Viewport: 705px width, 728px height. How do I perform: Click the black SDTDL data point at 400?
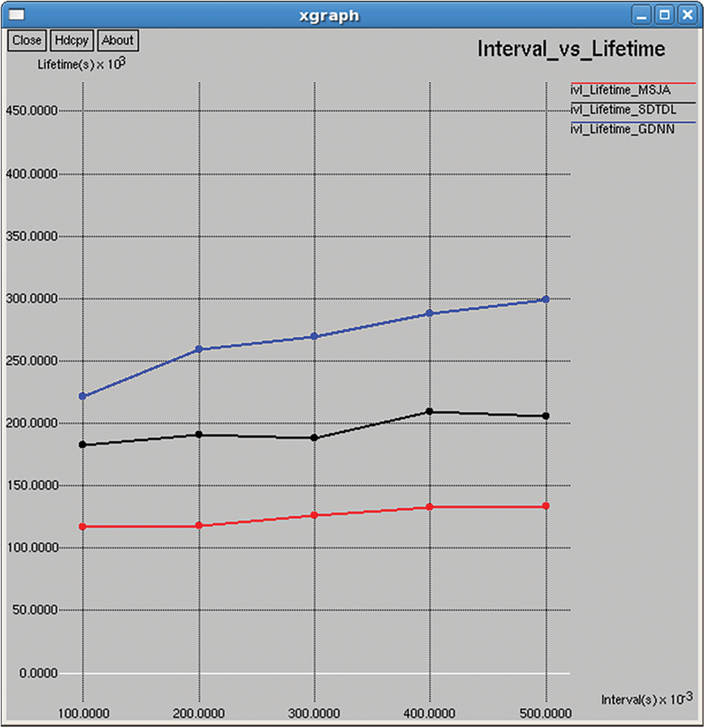point(430,411)
